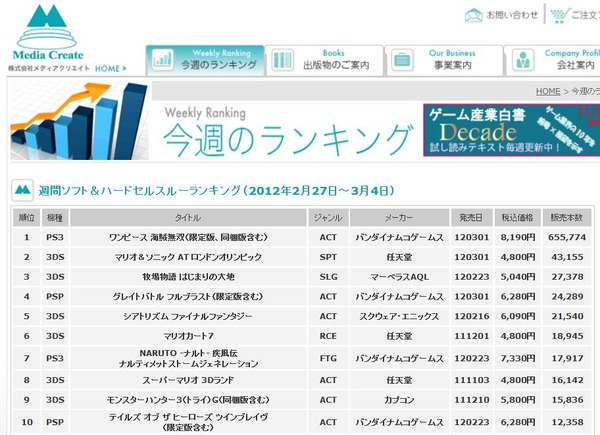This screenshot has width=600, height=435.
Task: Select title スーパーマリオ 3Dランド
Action: (x=188, y=380)
